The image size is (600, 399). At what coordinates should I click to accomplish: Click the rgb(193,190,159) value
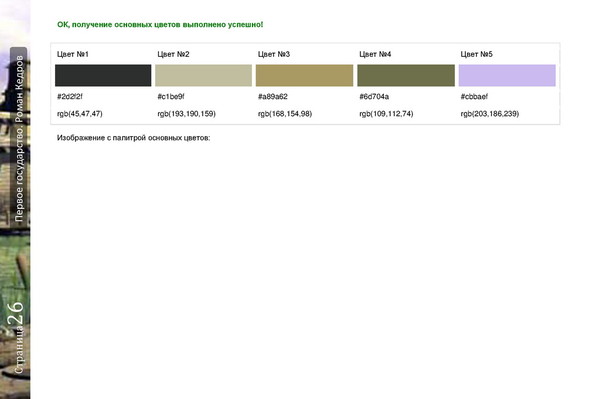(x=186, y=114)
